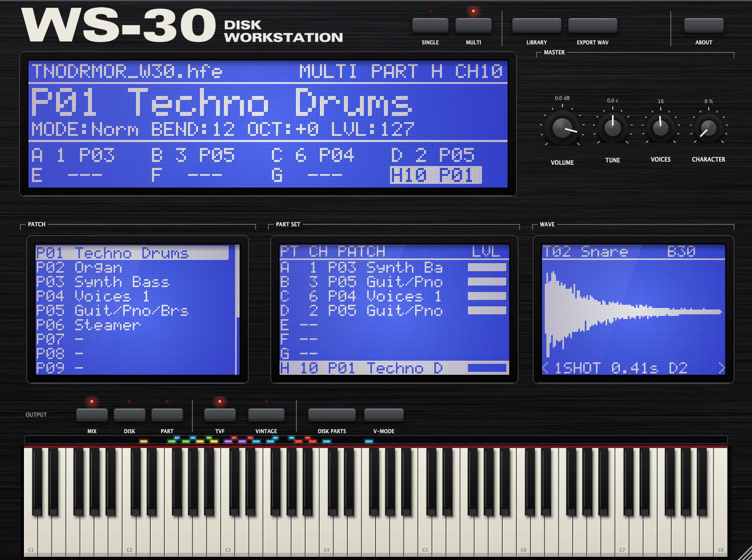Click the EXPORT WAV button
Viewport: 752px width, 560px height.
(x=592, y=26)
